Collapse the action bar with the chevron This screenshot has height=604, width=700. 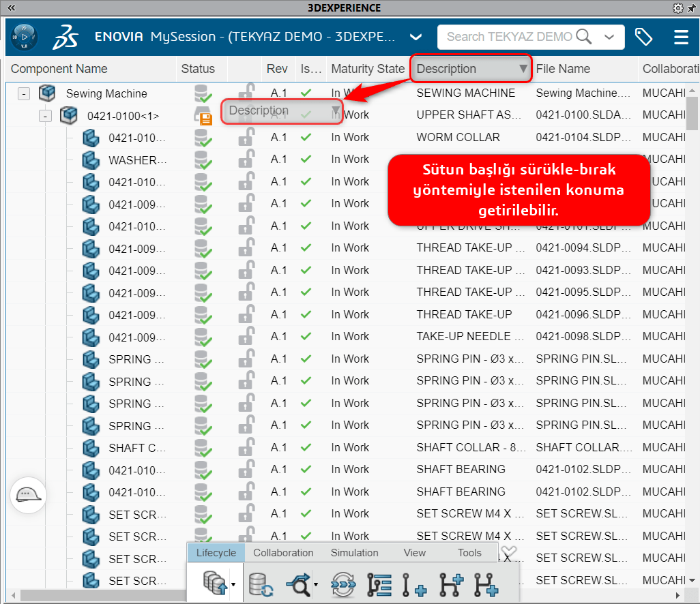coord(508,552)
